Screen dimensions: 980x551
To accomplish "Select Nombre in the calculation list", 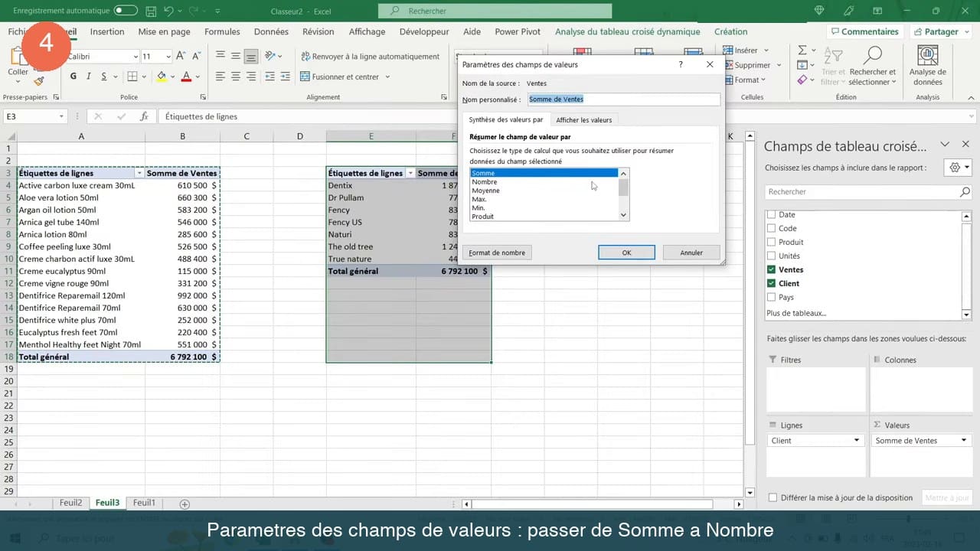I will point(543,182).
